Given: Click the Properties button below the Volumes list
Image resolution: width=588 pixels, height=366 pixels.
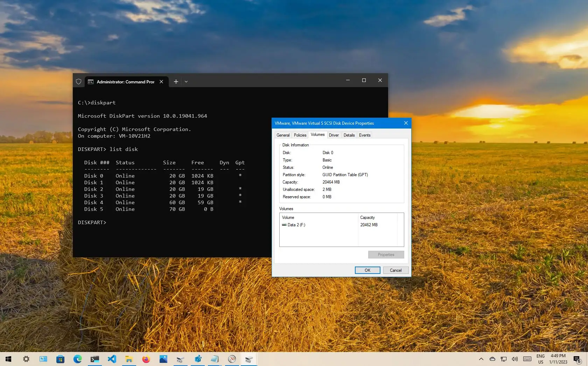Looking at the screenshot, I should coord(386,255).
